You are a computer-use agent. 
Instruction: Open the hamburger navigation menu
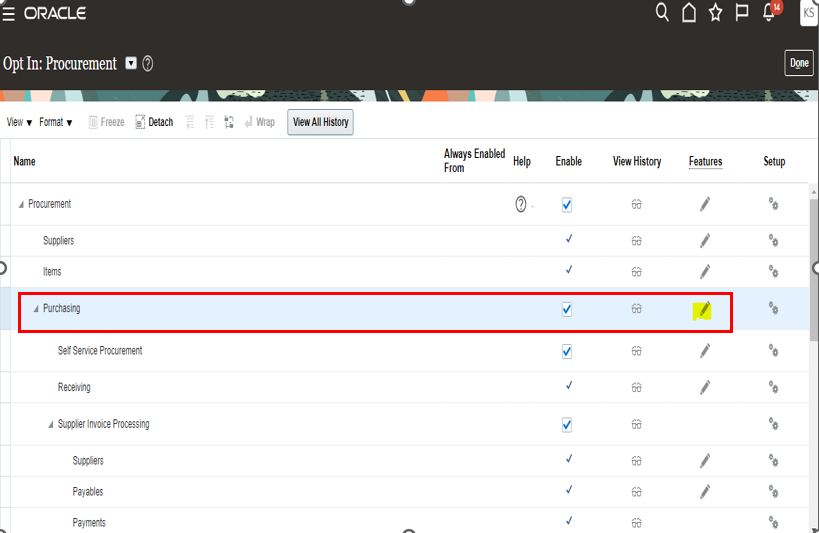(8, 14)
